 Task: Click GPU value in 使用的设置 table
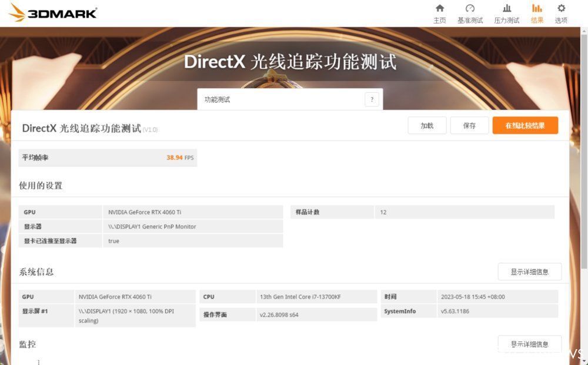tap(145, 212)
